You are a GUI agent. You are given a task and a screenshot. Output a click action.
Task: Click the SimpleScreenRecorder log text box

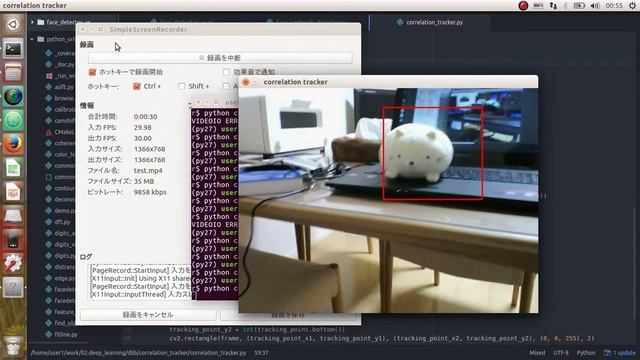pyautogui.click(x=140, y=282)
